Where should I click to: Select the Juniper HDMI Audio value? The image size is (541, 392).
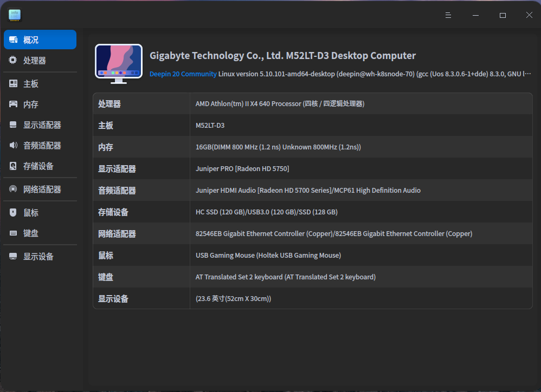point(308,191)
